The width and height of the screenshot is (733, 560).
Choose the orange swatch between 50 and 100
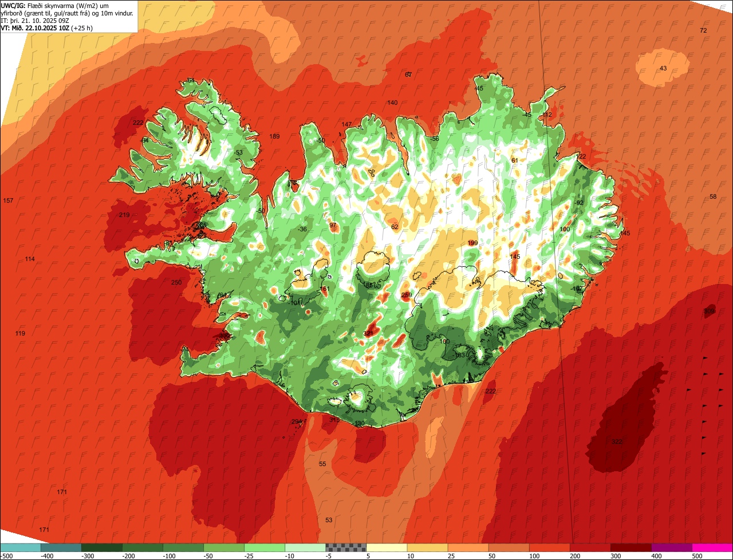coord(509,547)
